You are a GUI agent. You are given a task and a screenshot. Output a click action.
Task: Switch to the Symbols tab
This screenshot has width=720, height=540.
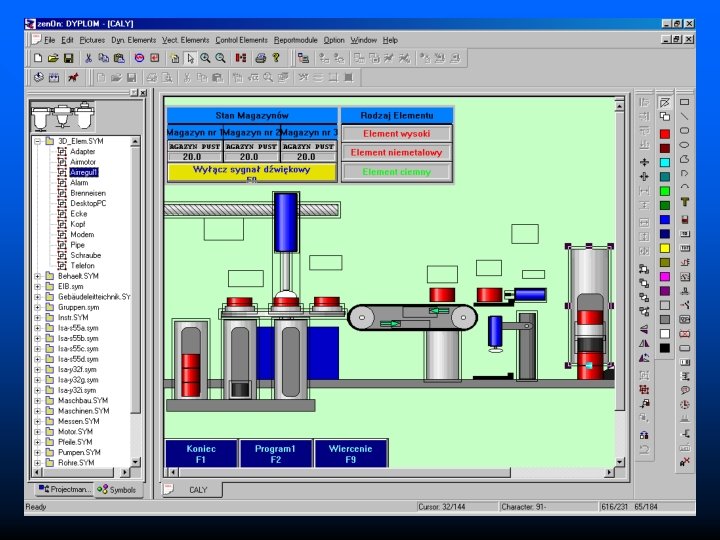coord(117,490)
